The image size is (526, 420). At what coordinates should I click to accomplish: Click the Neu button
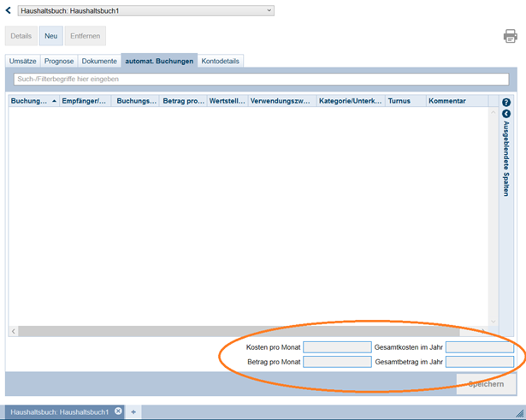point(50,36)
